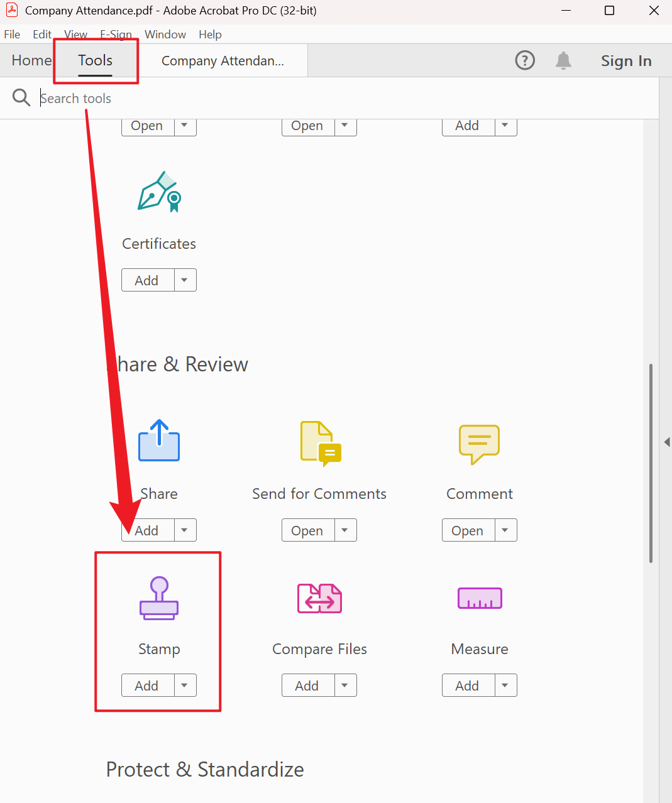Click the Stamp tool icon
Viewport: 672px width, 803px height.
coord(159,598)
